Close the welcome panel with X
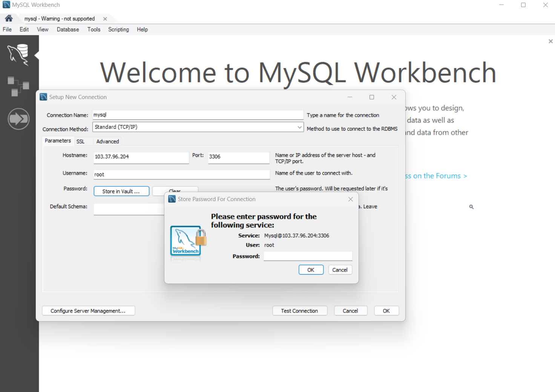 (550, 41)
